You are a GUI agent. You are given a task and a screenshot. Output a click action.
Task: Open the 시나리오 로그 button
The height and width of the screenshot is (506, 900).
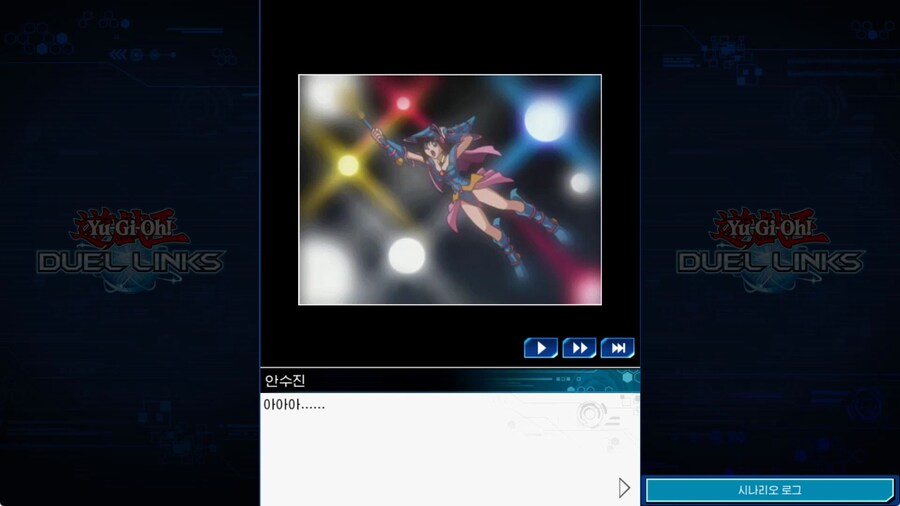769,490
